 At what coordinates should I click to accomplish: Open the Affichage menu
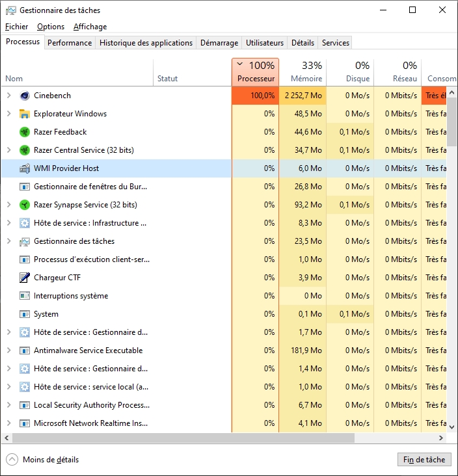coord(90,27)
